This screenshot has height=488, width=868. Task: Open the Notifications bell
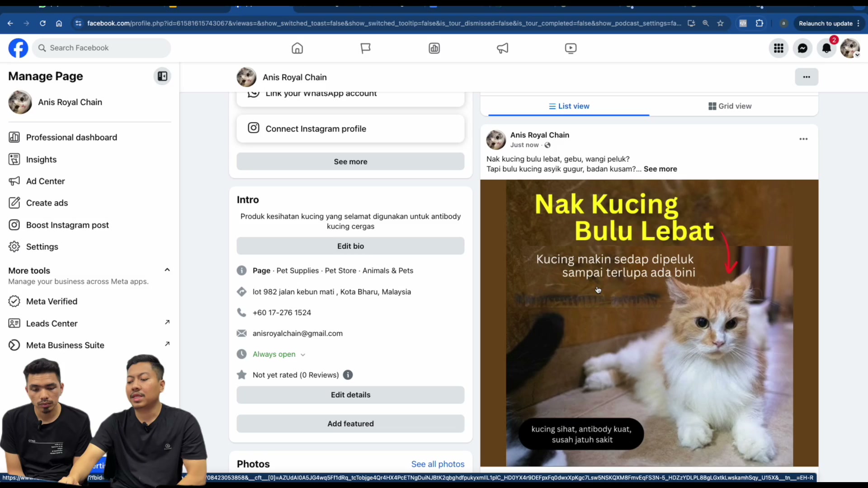pos(826,48)
